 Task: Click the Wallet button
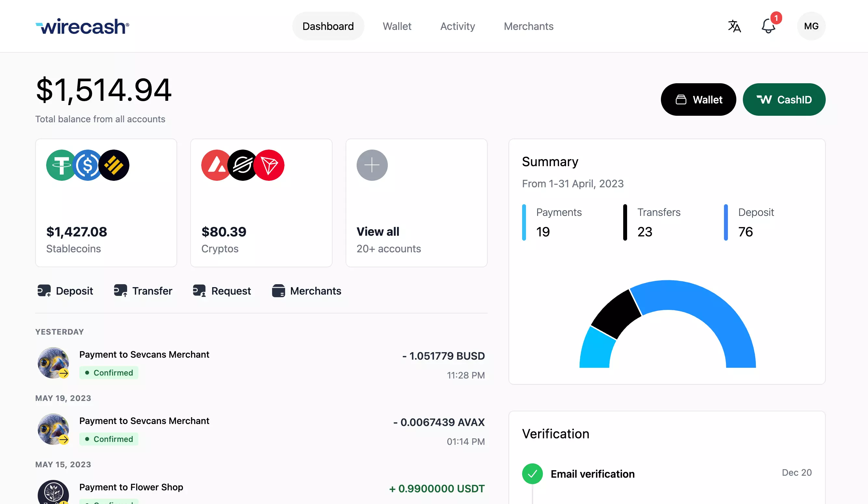698,99
